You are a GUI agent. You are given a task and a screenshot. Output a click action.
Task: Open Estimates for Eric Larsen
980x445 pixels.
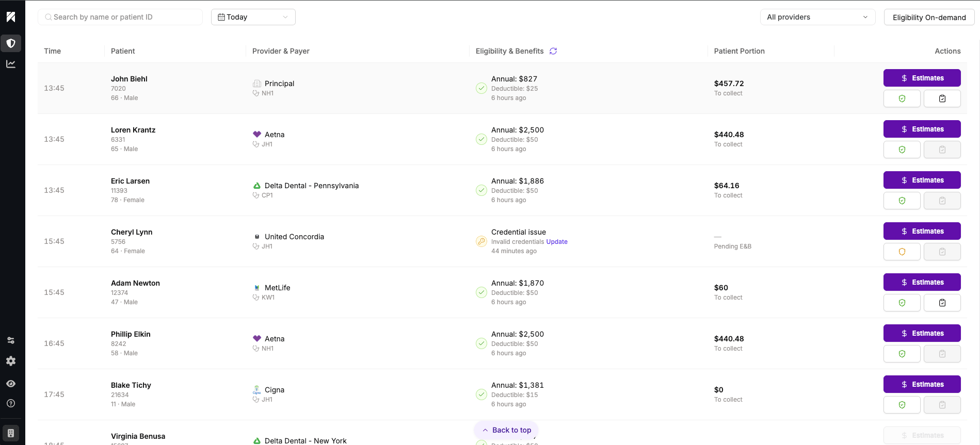click(x=922, y=180)
